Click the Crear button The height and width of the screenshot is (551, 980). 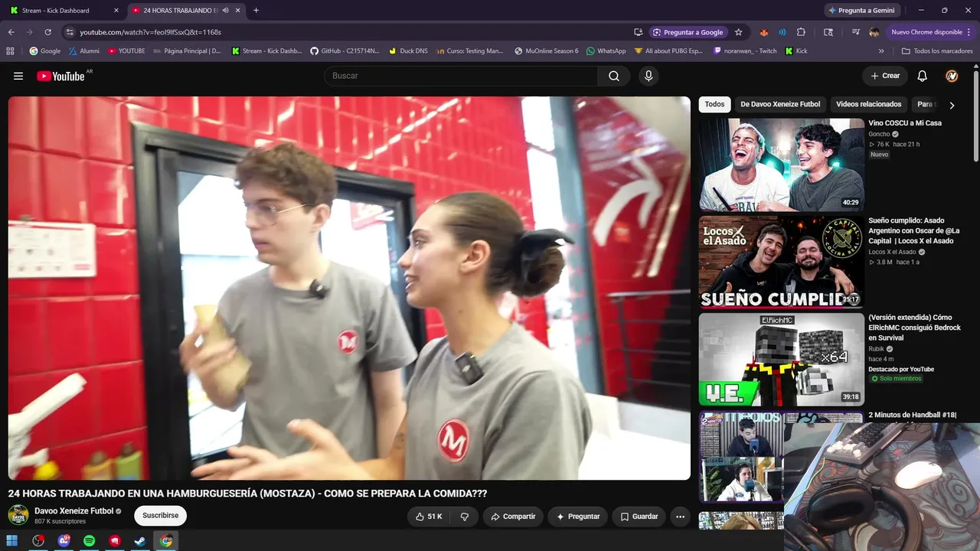pyautogui.click(x=885, y=76)
